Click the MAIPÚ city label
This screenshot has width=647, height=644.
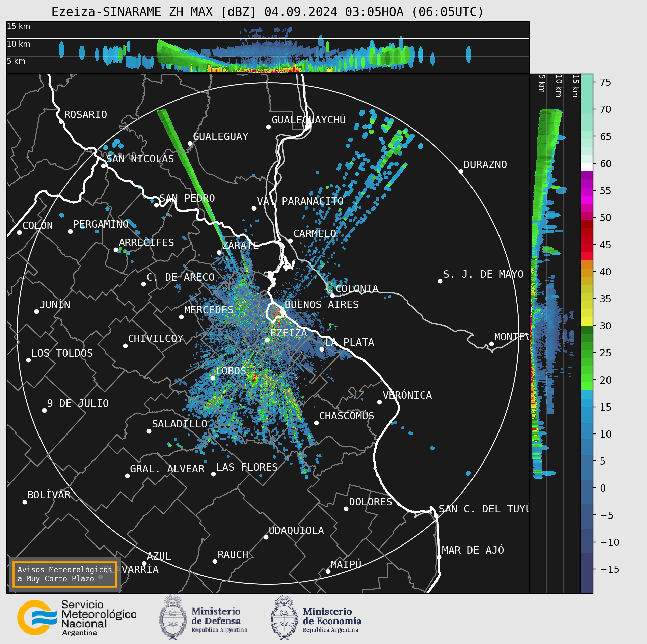346,565
